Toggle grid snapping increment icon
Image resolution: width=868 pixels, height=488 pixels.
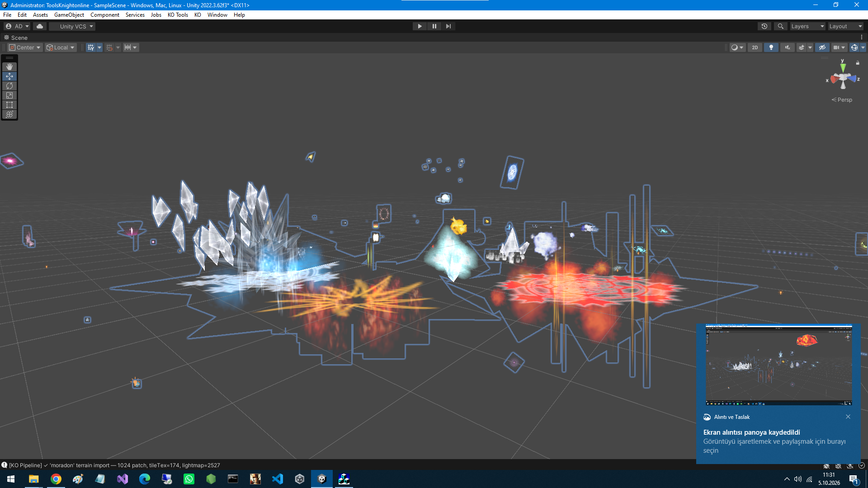[x=109, y=47]
